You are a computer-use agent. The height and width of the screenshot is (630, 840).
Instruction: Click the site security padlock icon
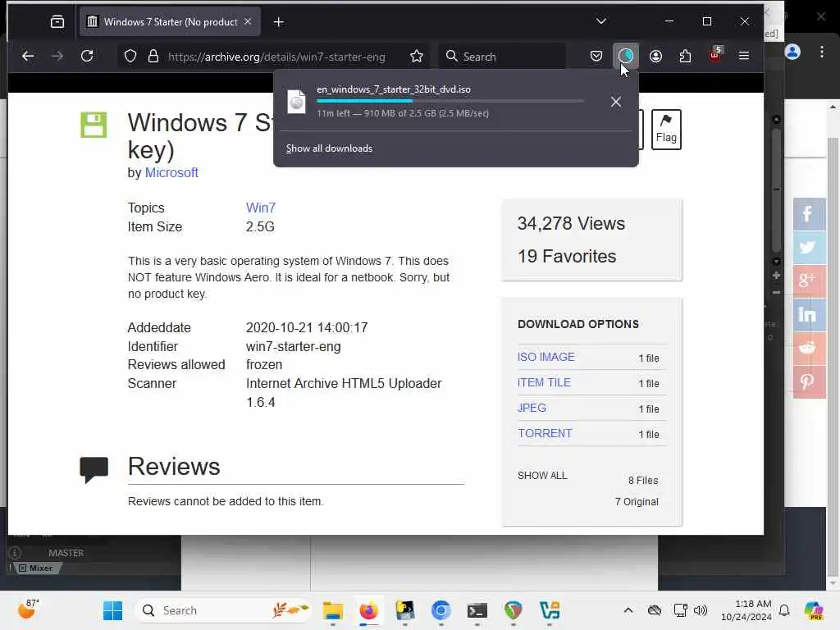153,57
